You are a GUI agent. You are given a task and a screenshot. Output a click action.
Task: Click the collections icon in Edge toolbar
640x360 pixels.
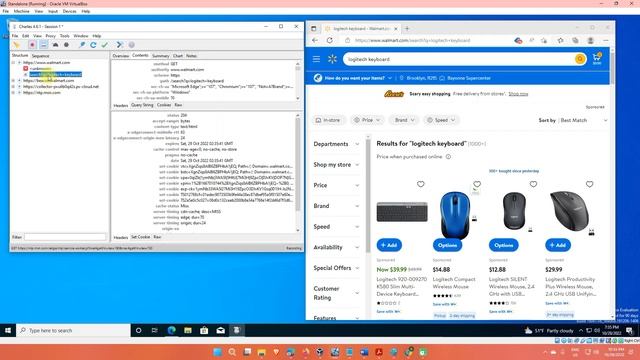(x=575, y=40)
